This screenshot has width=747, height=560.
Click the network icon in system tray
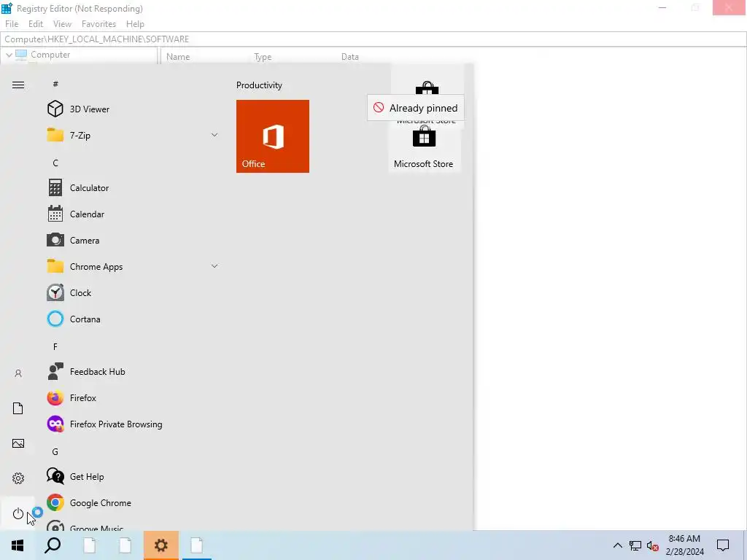tap(635, 545)
